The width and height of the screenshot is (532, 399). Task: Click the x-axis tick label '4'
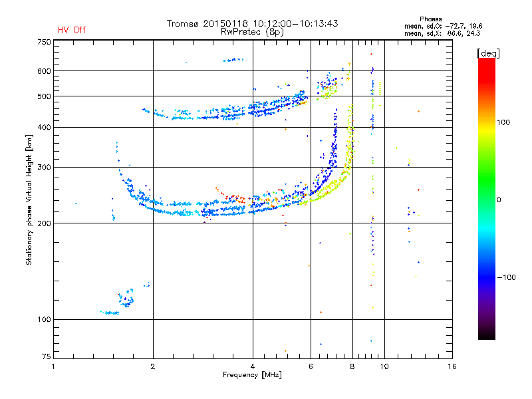[x=253, y=366]
